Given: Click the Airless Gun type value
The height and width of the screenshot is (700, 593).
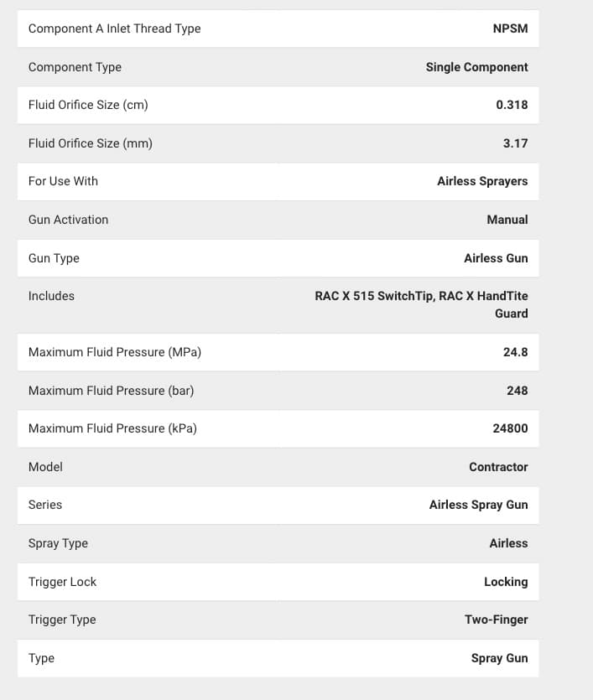Looking at the screenshot, I should [x=496, y=258].
